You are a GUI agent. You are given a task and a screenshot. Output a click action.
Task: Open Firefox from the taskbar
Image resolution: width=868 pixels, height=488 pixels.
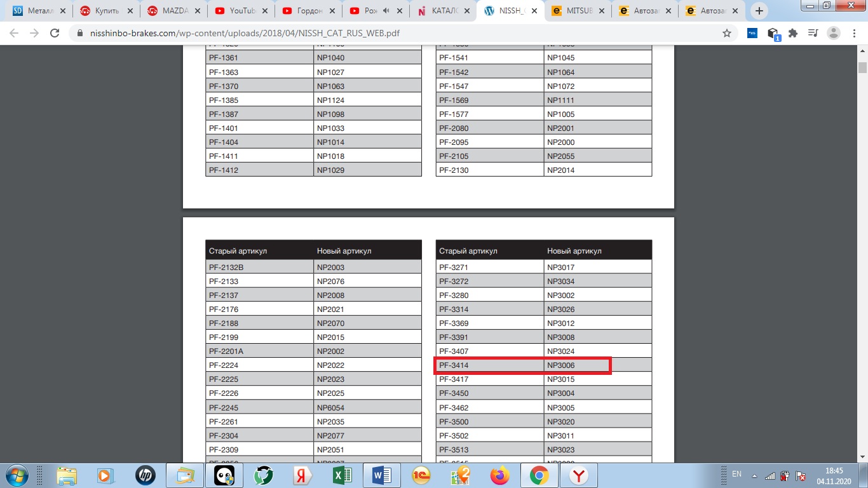500,475
